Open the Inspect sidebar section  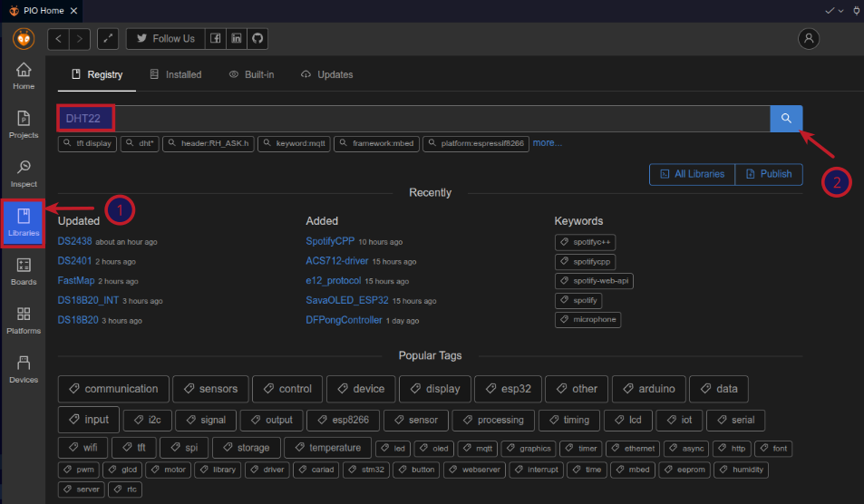point(24,173)
